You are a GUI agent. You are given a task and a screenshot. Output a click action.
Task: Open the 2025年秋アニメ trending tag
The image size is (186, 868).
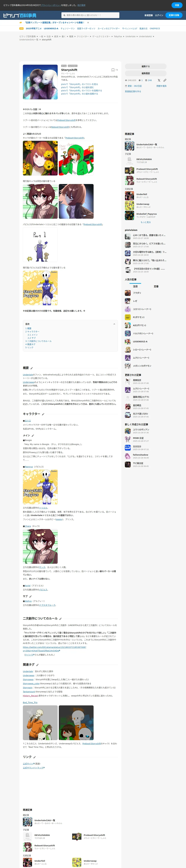[33, 29]
